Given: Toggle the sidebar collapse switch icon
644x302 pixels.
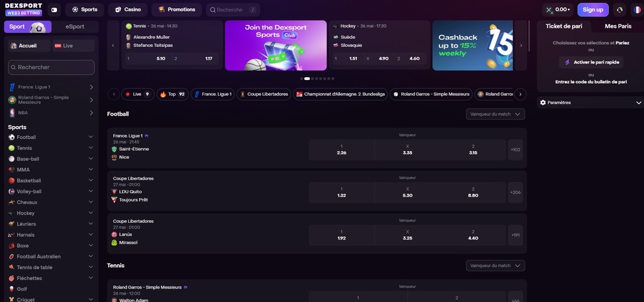Looking at the screenshot, I should click(x=54, y=9).
